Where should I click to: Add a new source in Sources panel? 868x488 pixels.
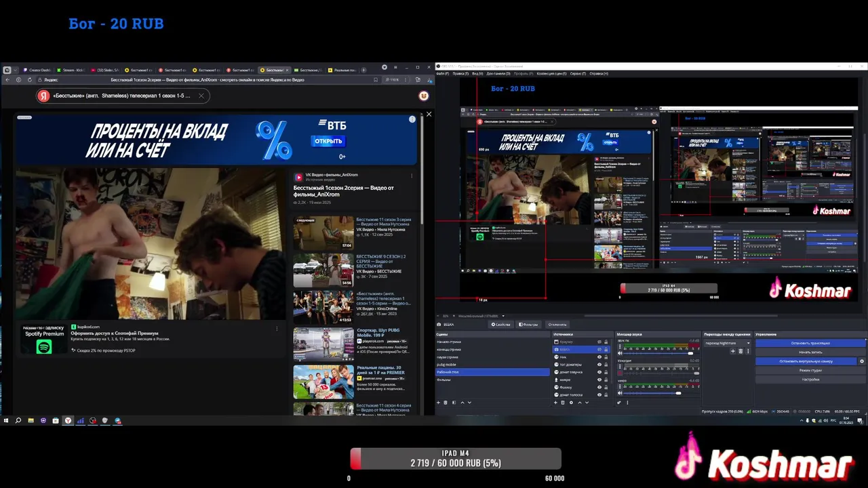click(556, 402)
